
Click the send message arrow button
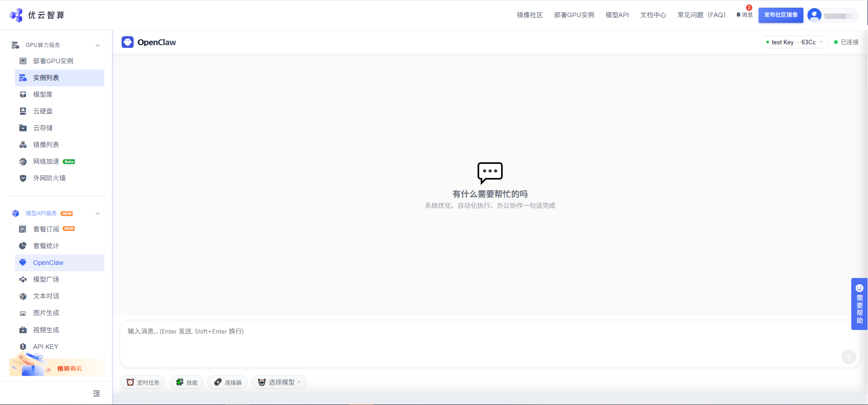(849, 357)
